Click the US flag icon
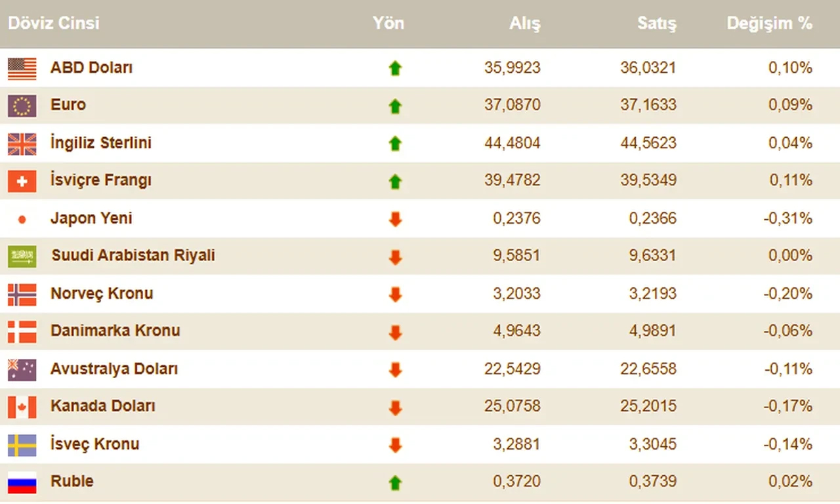This screenshot has width=840, height=504. [x=22, y=68]
